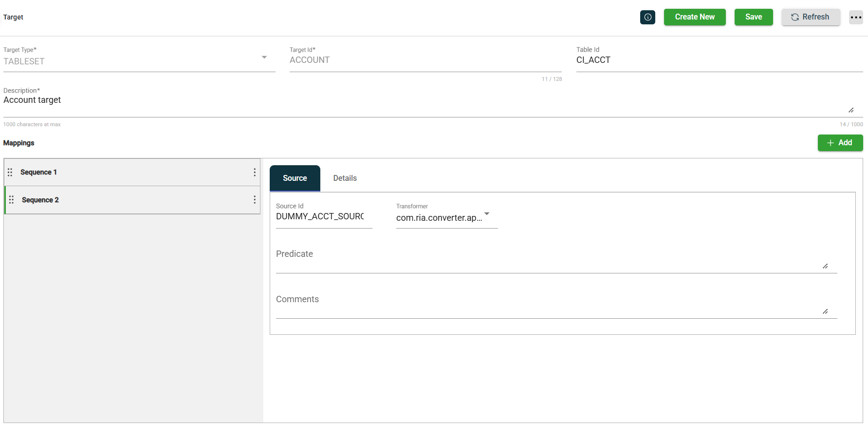Expand the Target Type dropdown
868x425 pixels.
[x=264, y=58]
